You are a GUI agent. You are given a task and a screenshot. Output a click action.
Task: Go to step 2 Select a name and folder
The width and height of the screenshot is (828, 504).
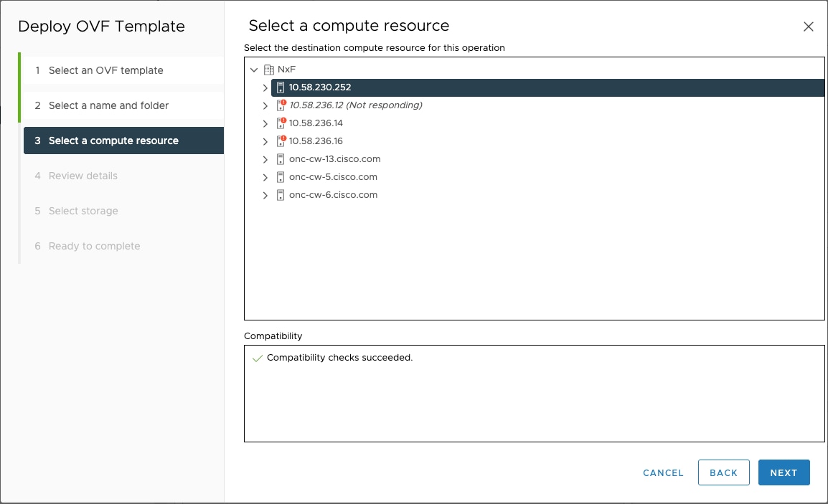tap(123, 105)
